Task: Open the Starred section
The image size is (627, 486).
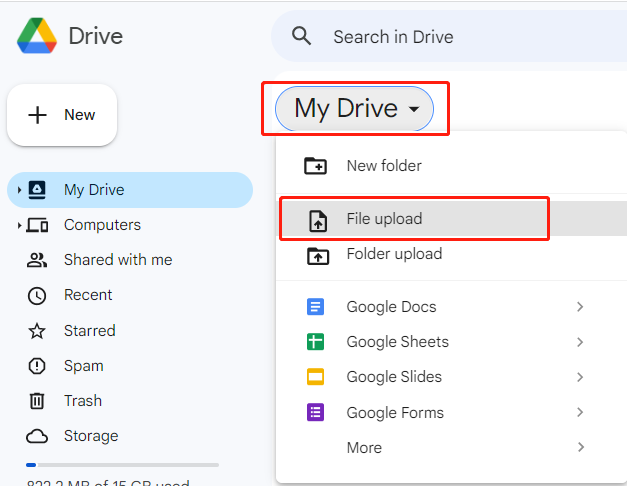Action: pyautogui.click(x=130, y=331)
